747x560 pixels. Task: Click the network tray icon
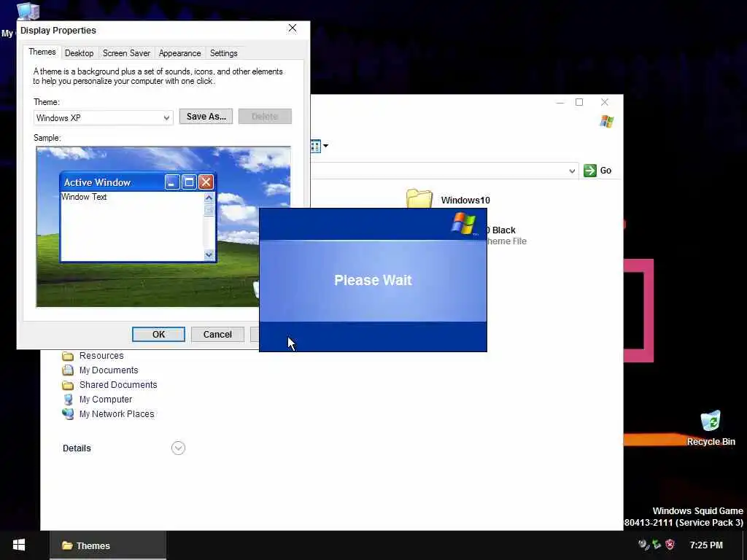point(657,545)
